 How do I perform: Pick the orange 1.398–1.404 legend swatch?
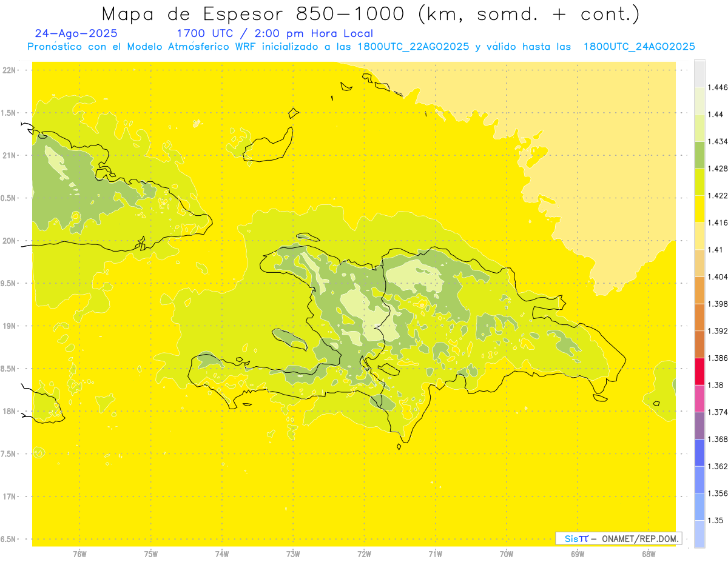[699, 290]
